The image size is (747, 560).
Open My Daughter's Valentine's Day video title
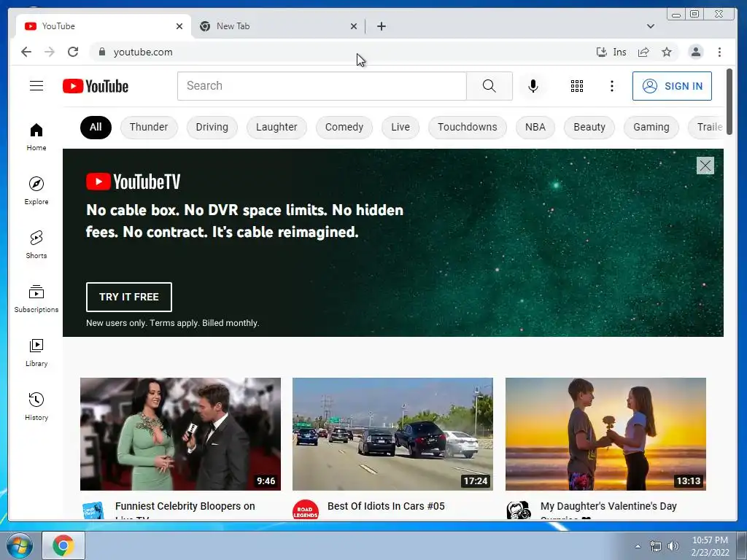point(608,510)
